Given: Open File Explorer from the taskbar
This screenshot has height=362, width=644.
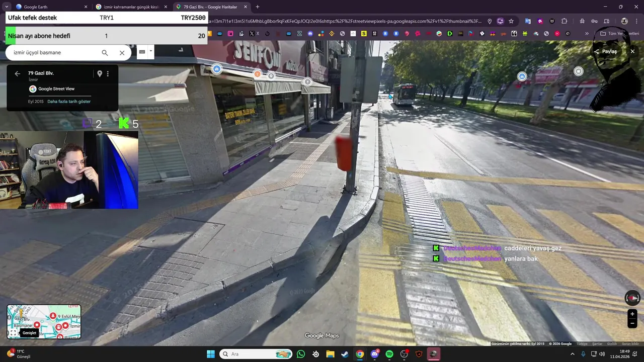Looking at the screenshot, I should tap(330, 354).
